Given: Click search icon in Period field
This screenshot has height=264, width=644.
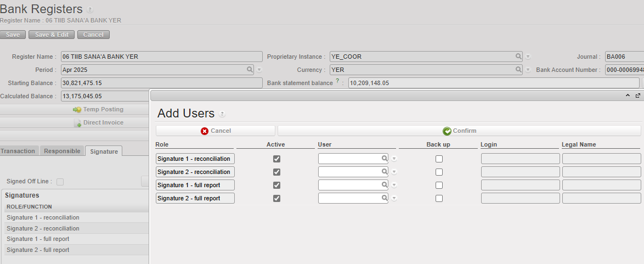Looking at the screenshot, I should 250,70.
